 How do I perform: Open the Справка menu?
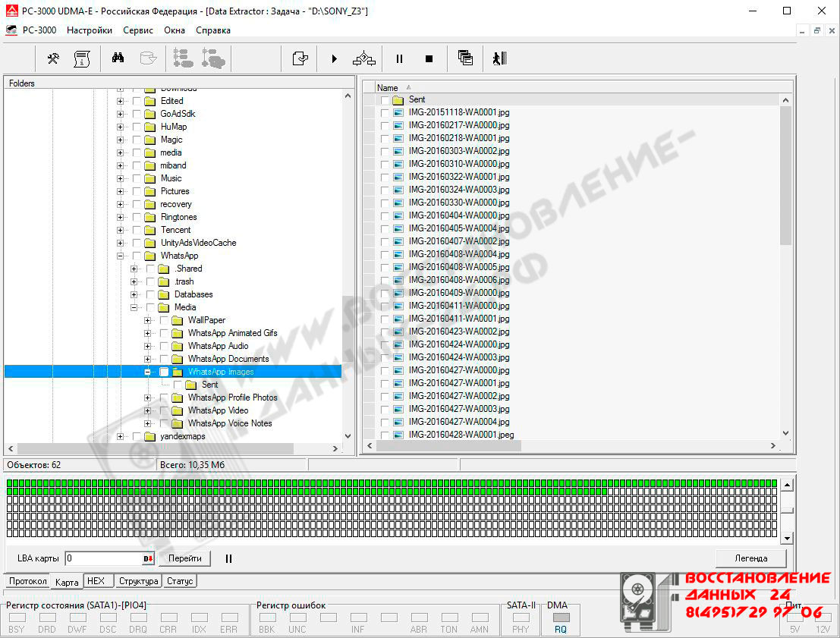click(213, 30)
